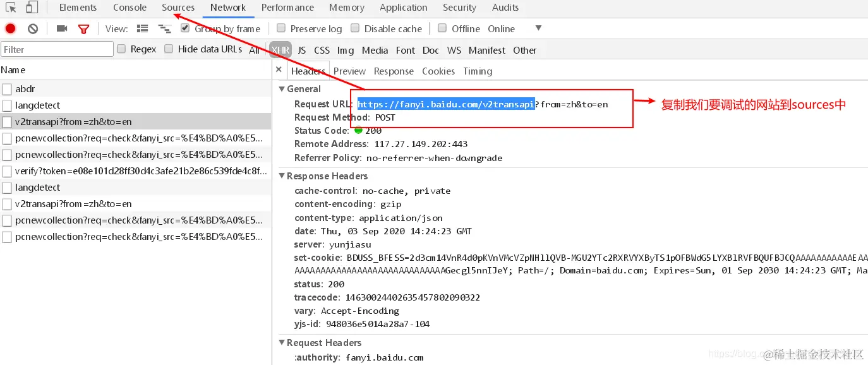This screenshot has width=868, height=365.
Task: Click the Remote Address value 117.27.149.202:443
Action: point(421,144)
